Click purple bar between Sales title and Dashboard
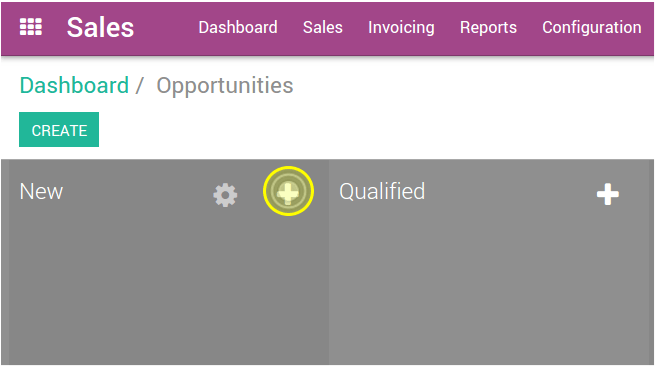 click(166, 28)
